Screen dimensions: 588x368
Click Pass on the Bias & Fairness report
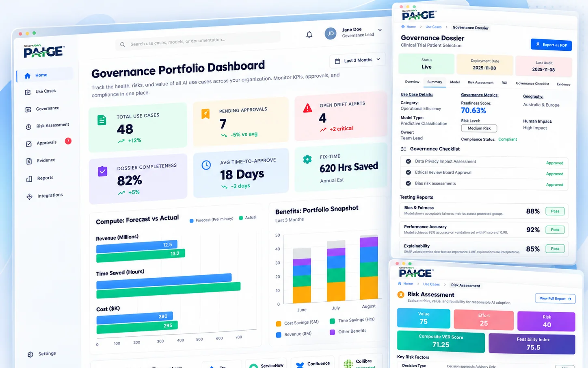(x=555, y=211)
